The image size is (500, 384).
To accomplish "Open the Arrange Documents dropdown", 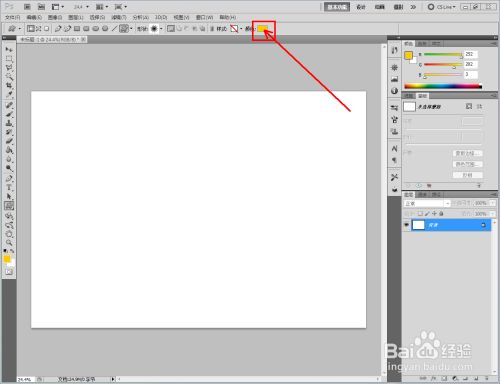I will click(x=102, y=7).
